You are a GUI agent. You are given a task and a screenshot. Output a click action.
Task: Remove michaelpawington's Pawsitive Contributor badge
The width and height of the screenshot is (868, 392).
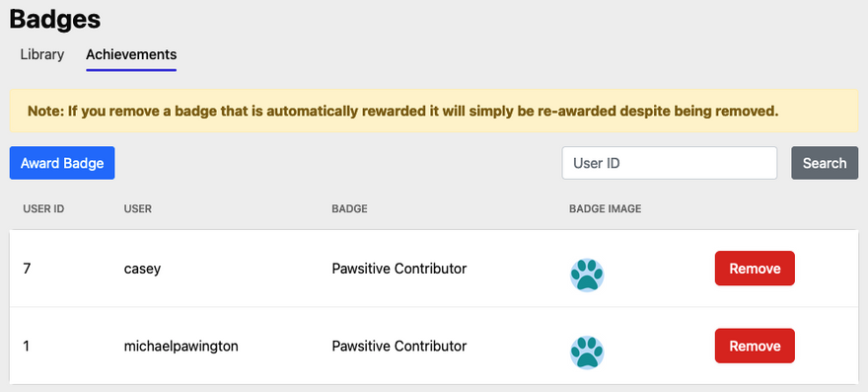point(755,346)
